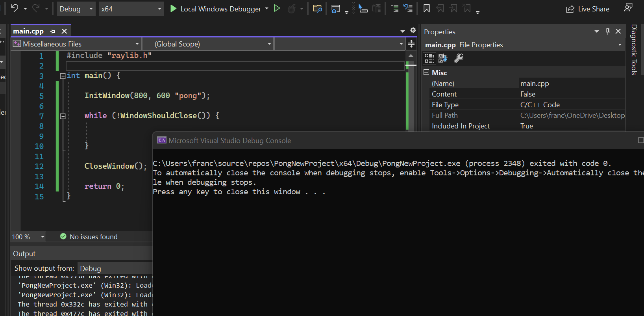Open Property Pages wrench icon
644x316 pixels.
[459, 58]
